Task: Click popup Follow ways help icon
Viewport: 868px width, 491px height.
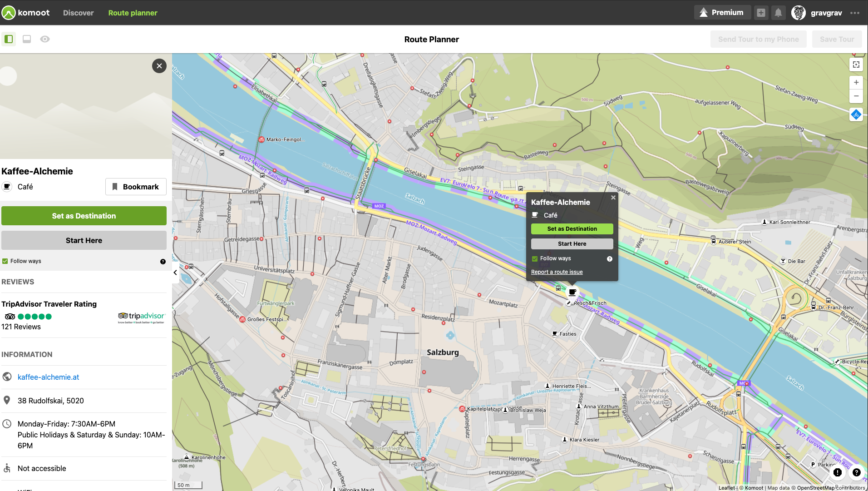Action: tap(610, 259)
